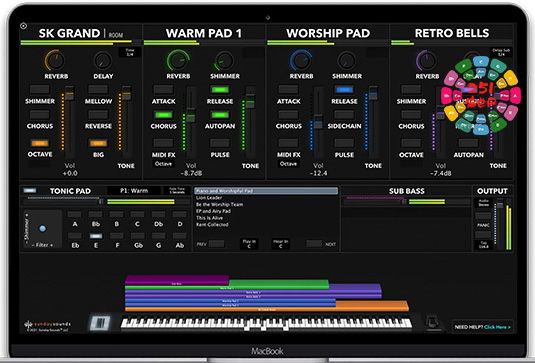Select EP and Airy Pad in the setlist
Viewport: 535px width, 363px height.
pos(213,211)
